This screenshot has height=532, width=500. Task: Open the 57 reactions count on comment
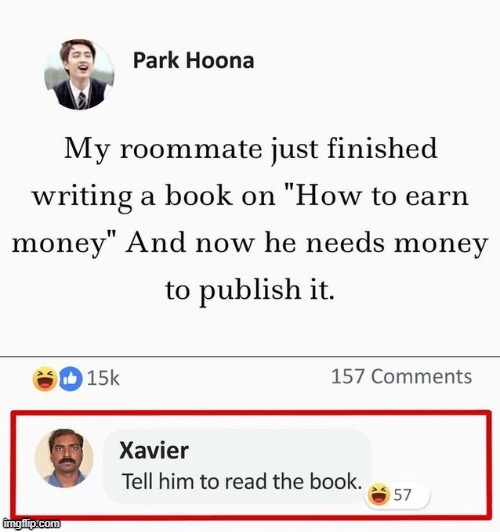(402, 495)
